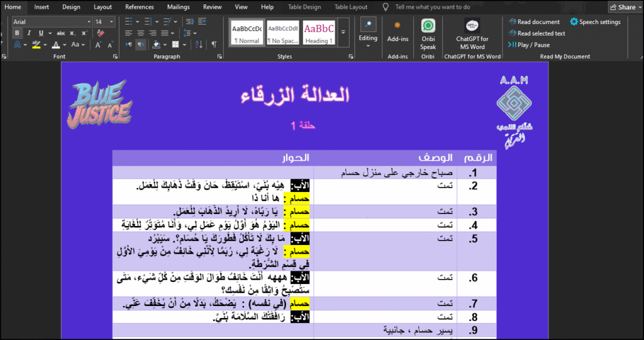Click document title العدالة الزرقاء
The height and width of the screenshot is (340, 644).
tap(295, 95)
